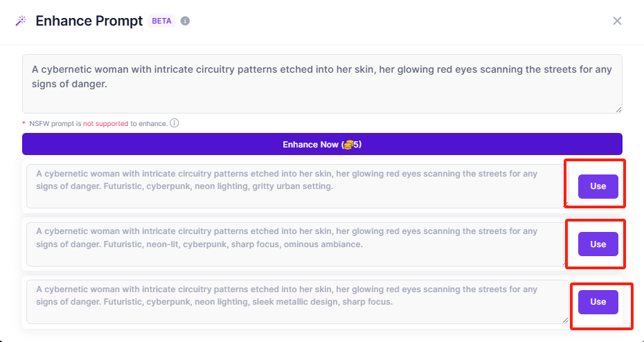Click the red "not supported" text
The height and width of the screenshot is (342, 644).
pos(105,123)
